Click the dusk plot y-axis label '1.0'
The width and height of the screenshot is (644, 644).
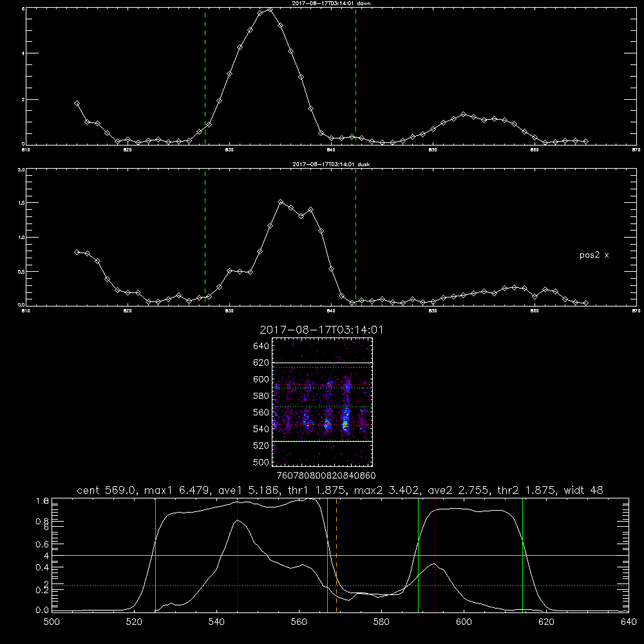[x=21, y=238]
